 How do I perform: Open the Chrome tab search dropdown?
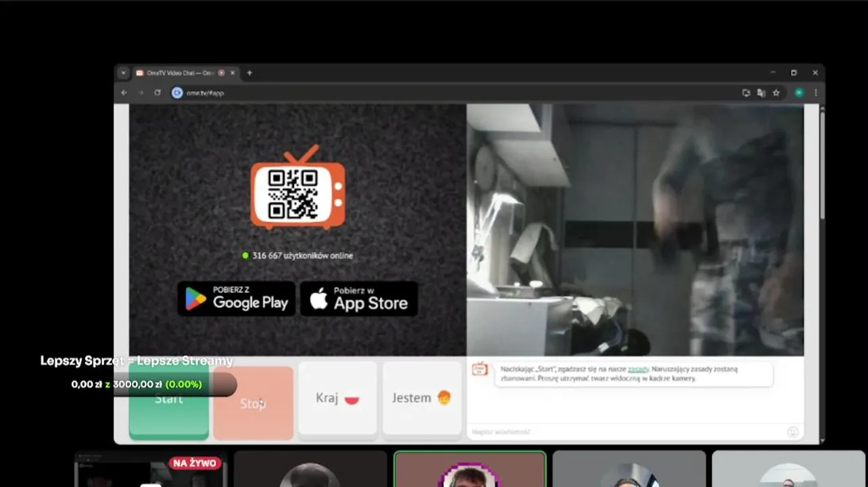click(x=123, y=73)
